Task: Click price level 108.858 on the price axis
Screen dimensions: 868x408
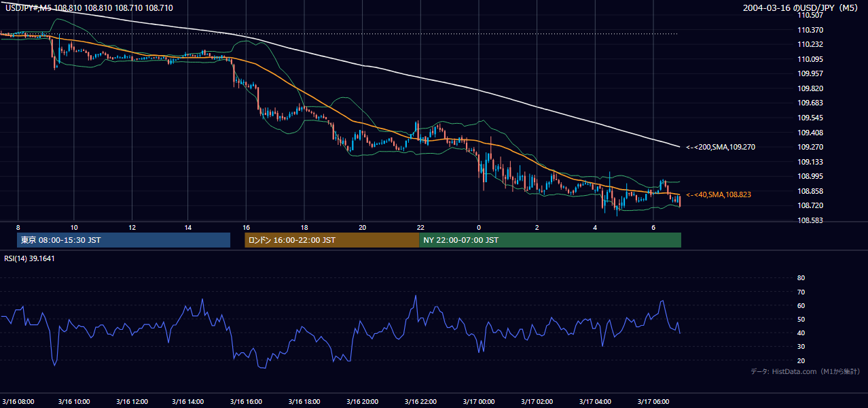Action: click(810, 191)
